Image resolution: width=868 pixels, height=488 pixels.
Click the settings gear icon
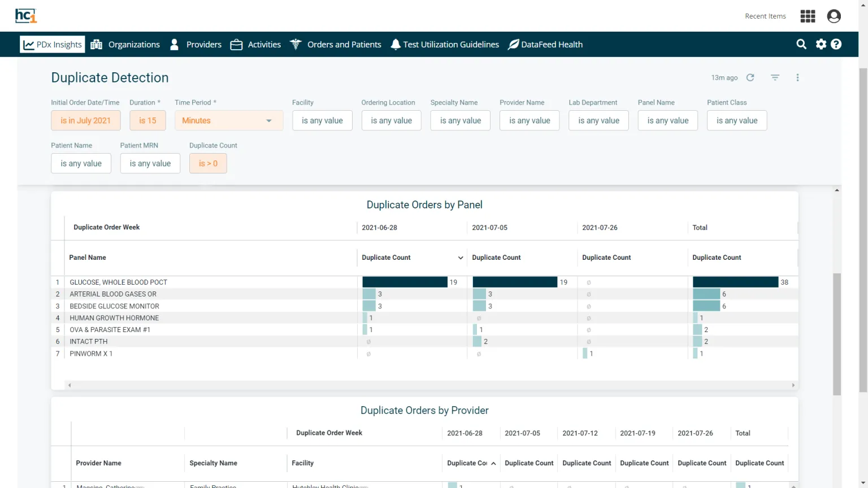(x=821, y=44)
